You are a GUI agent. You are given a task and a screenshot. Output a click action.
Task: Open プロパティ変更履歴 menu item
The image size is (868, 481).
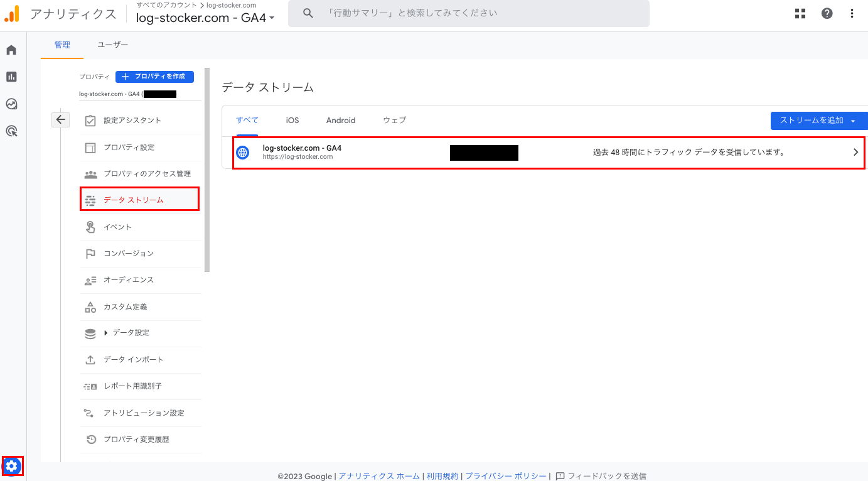pos(136,440)
